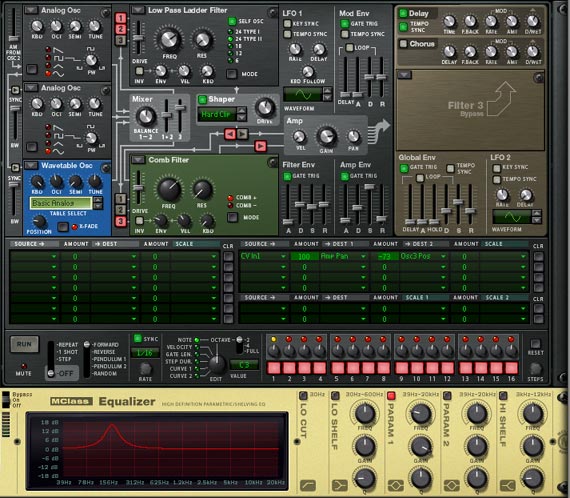Open the Amp Pan destination dropdown
Screen dimensions: 570x498
click(363, 257)
